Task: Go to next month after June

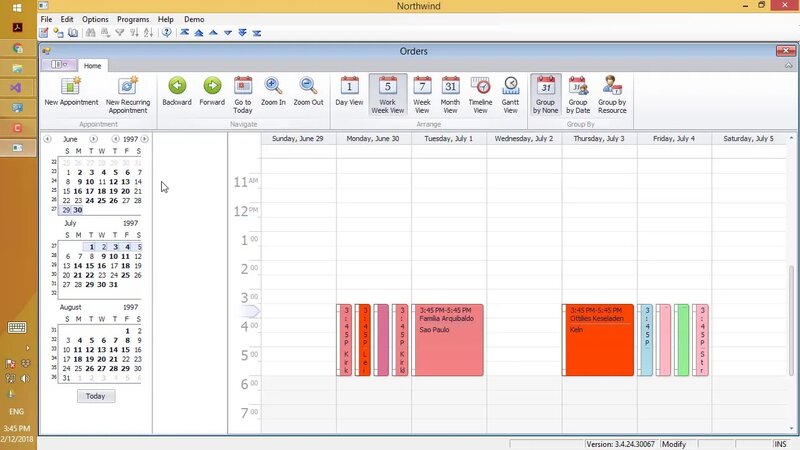Action: 93,139
